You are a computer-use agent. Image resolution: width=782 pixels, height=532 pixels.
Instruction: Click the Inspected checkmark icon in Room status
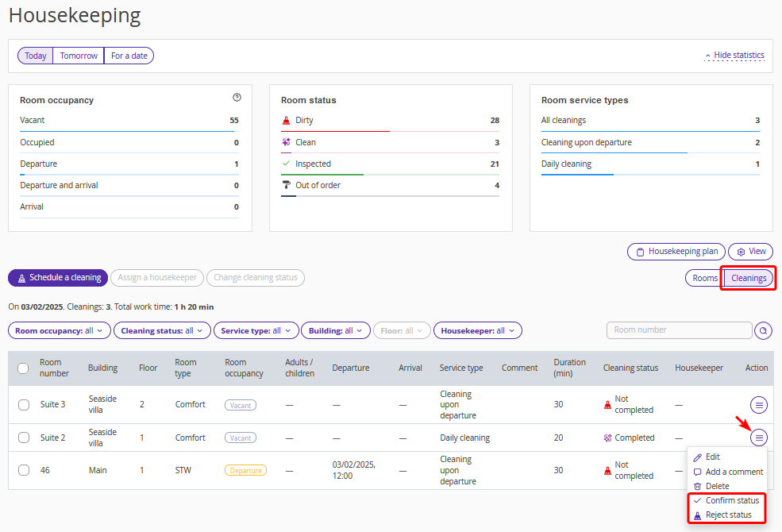[287, 164]
